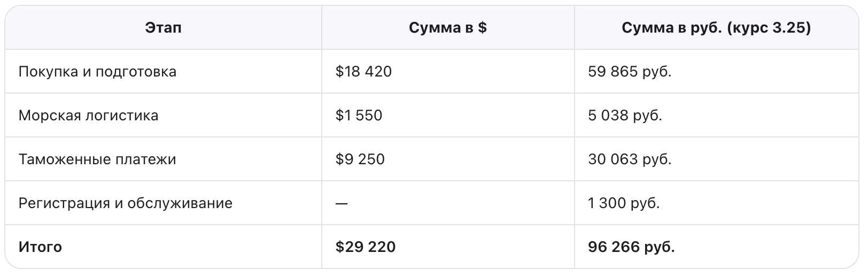Select the 'Морская логистика' row label
The image size is (868, 276).
pos(88,116)
